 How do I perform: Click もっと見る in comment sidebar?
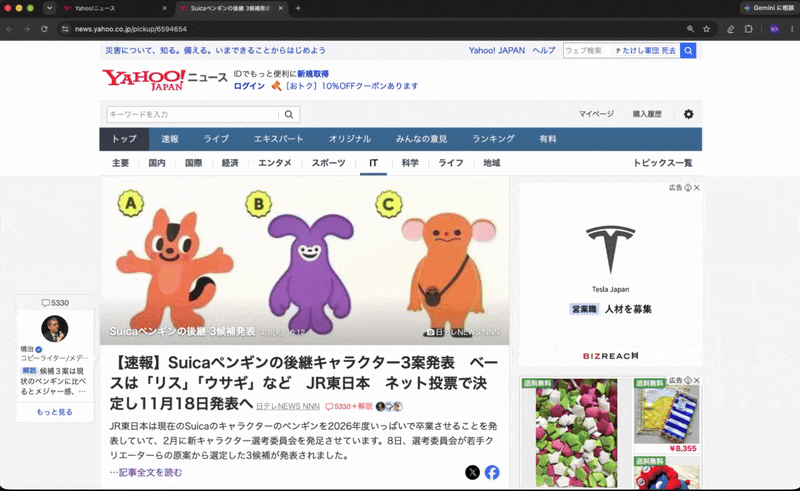coord(55,412)
